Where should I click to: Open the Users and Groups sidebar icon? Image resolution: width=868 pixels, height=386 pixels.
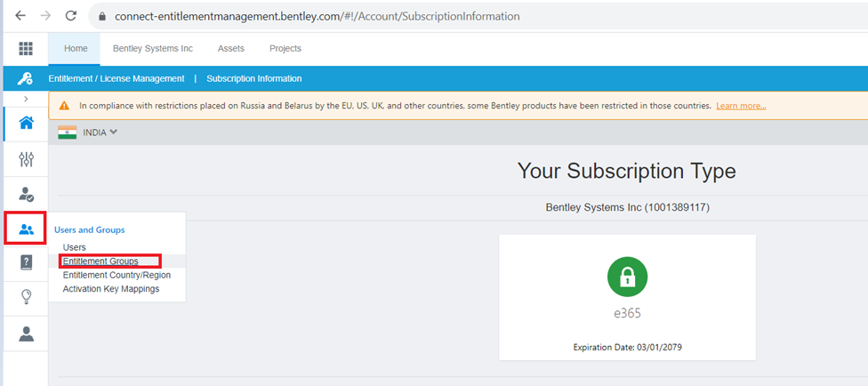[x=26, y=229]
